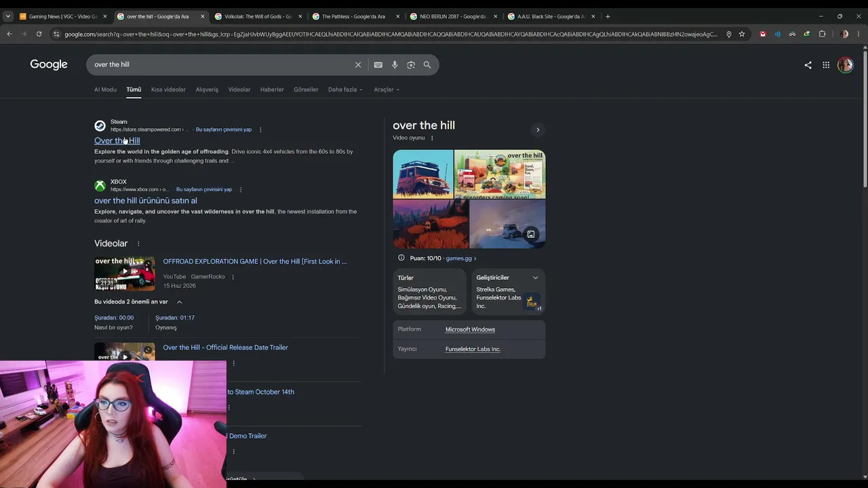Bookmark this page with the star icon
The height and width of the screenshot is (488, 868).
(742, 34)
